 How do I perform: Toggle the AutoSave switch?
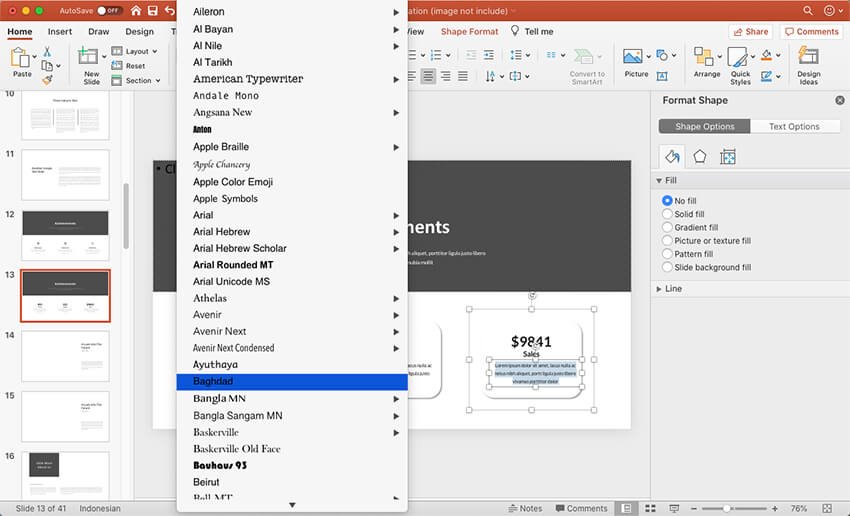[110, 10]
